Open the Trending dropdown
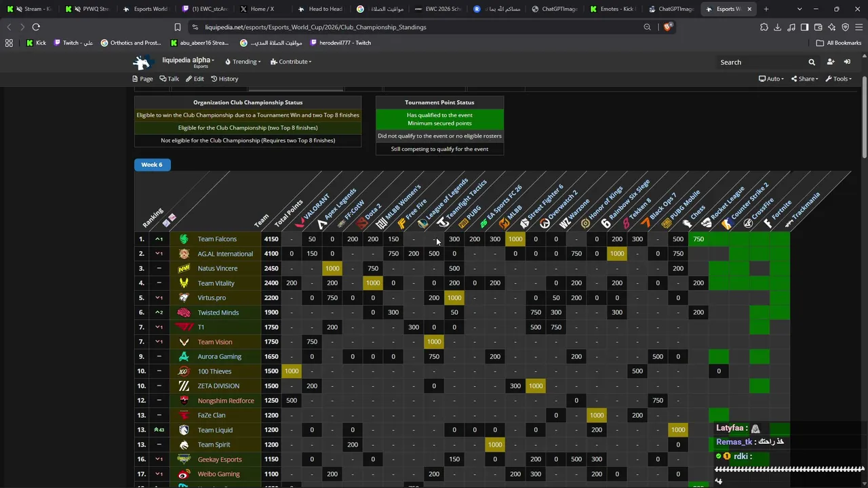The image size is (868, 488). click(243, 62)
